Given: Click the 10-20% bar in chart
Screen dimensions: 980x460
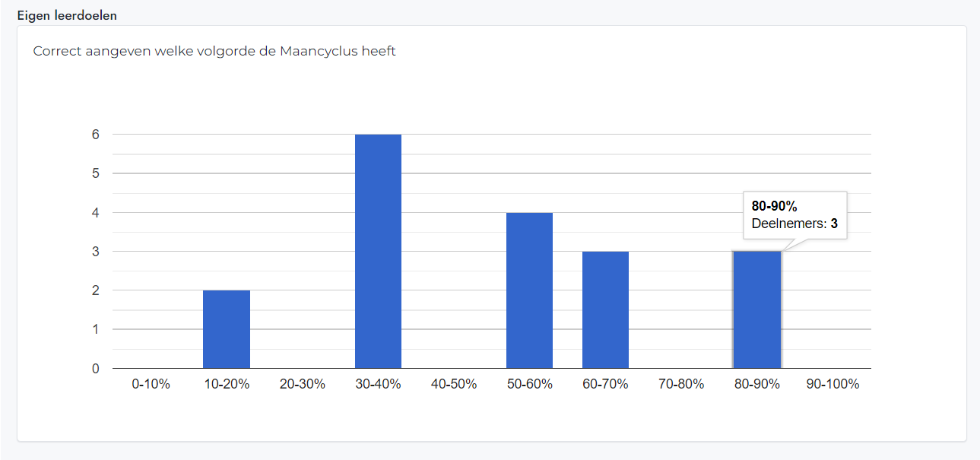Looking at the screenshot, I should [x=227, y=329].
